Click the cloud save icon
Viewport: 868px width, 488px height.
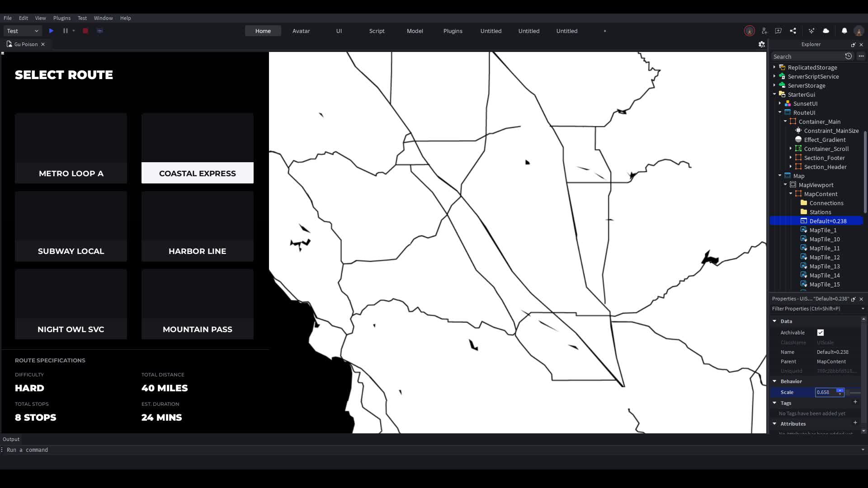[826, 31]
